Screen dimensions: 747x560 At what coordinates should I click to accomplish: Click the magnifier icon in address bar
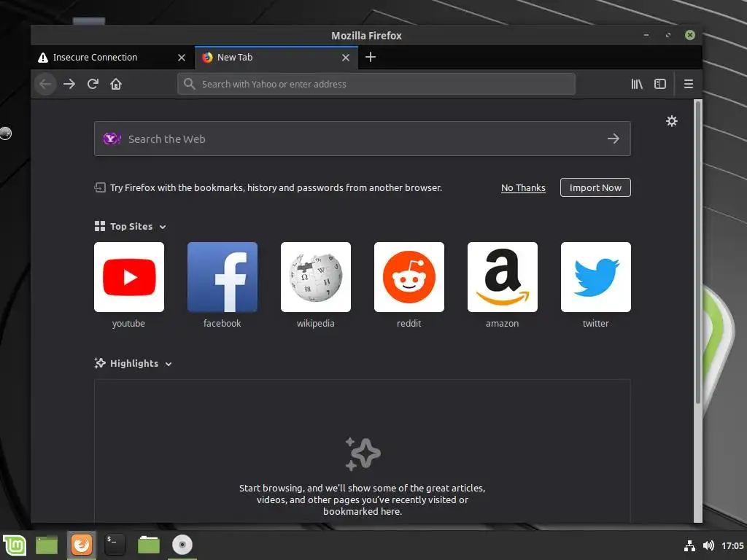point(189,84)
